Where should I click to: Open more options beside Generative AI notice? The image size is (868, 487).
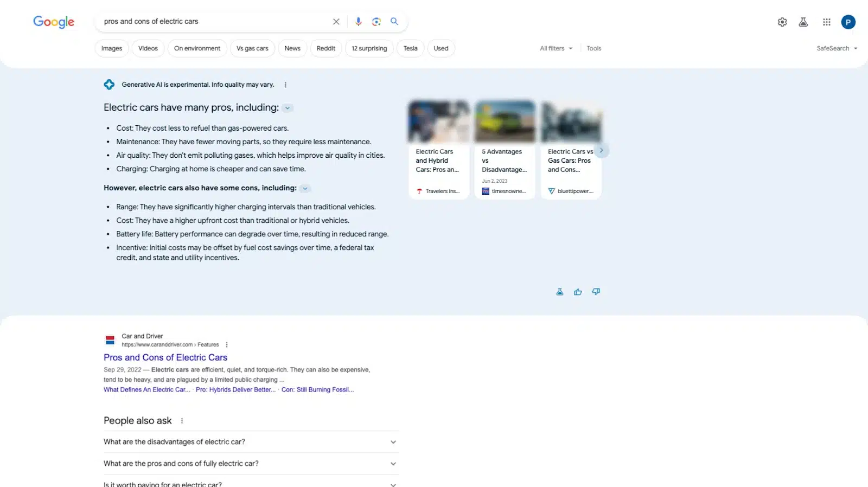(285, 85)
